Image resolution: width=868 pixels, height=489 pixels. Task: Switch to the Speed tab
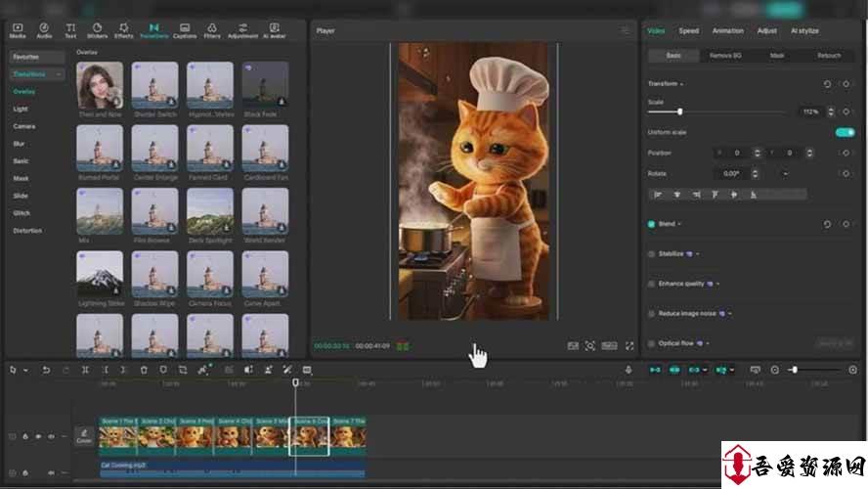[x=688, y=30]
